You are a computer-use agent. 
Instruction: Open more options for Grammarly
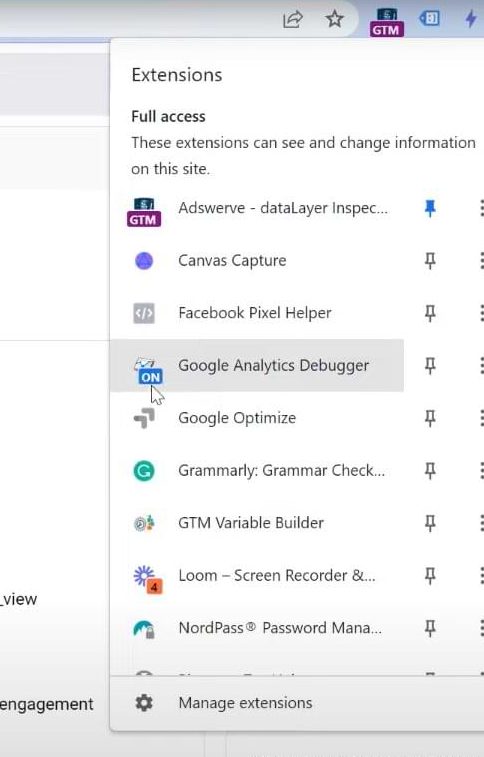[x=481, y=470]
